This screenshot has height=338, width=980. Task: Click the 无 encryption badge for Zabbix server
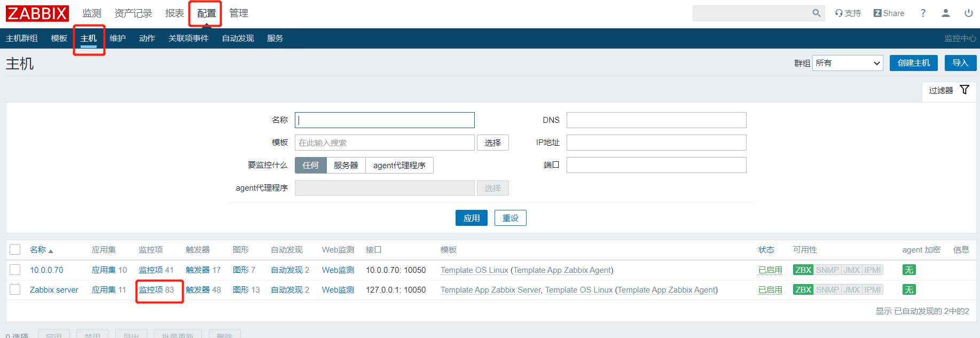point(909,290)
